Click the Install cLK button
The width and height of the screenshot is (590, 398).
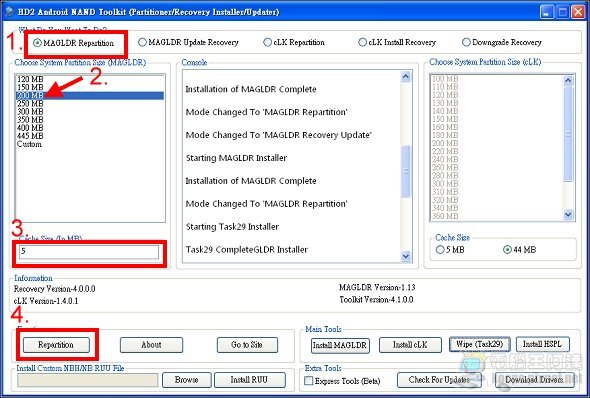410,345
